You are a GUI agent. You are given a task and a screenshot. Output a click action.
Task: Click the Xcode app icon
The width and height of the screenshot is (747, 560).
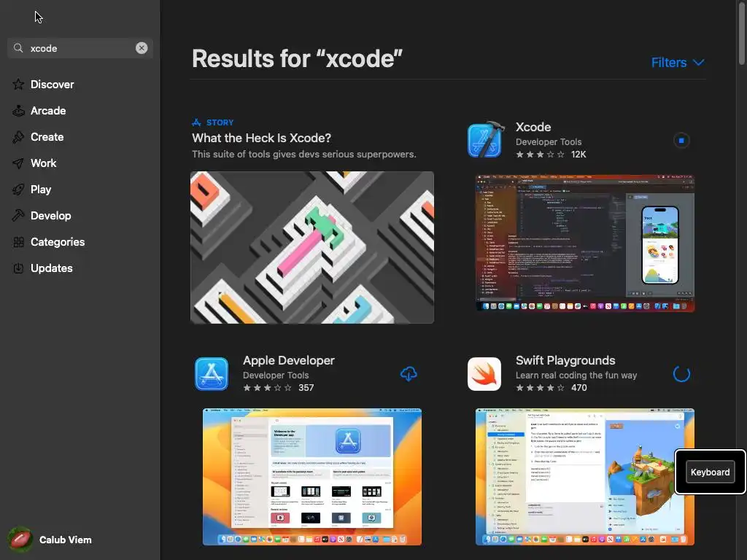pos(484,140)
